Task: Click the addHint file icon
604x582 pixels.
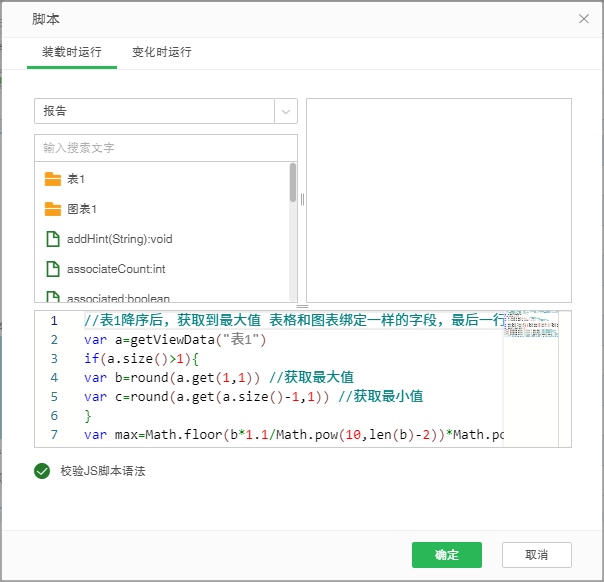Action: point(53,239)
